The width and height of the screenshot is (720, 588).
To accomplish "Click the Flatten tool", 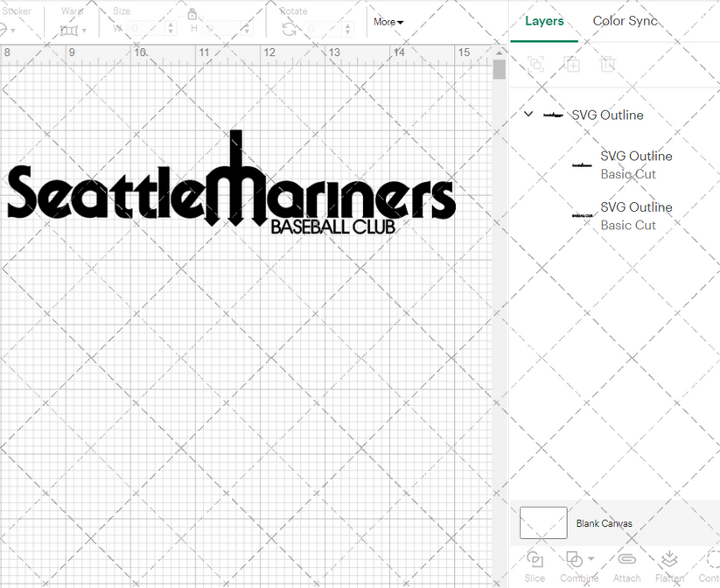I will pyautogui.click(x=669, y=560).
